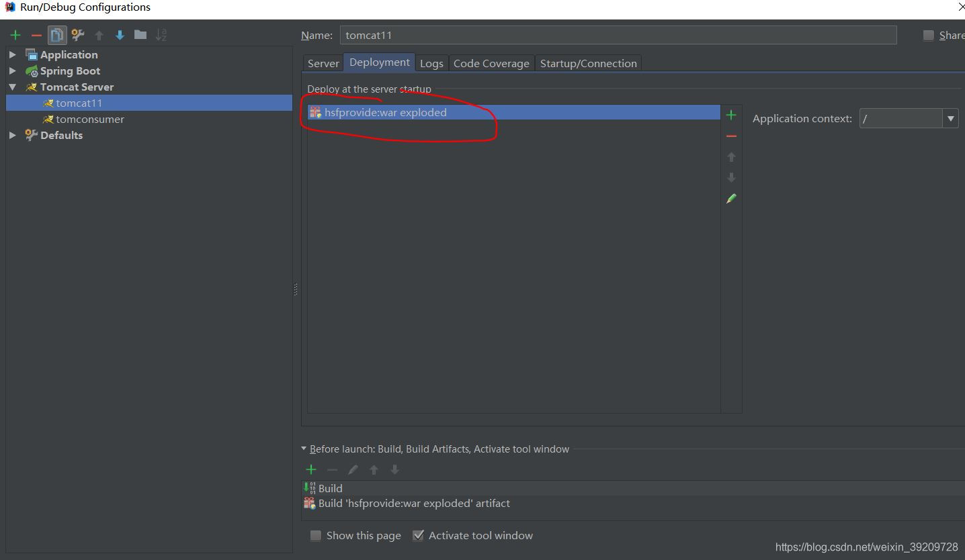This screenshot has height=560, width=965.
Task: Select the Deployment tab
Action: click(380, 62)
